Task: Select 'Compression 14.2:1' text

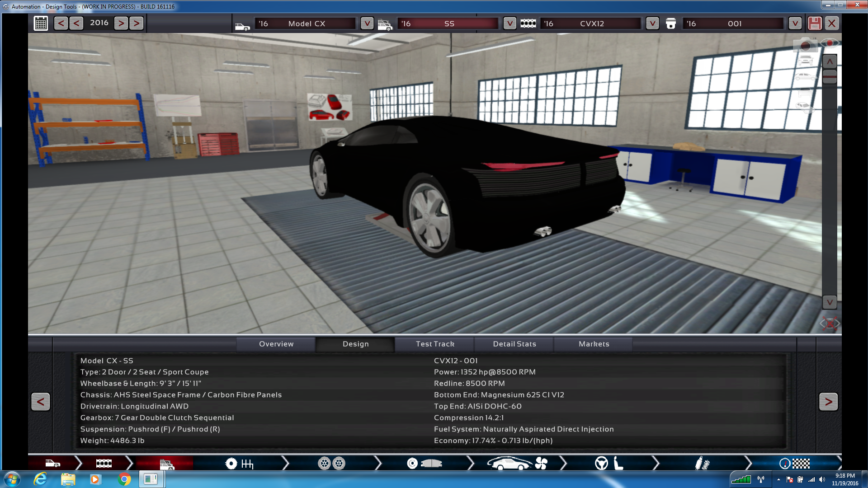Action: (469, 418)
